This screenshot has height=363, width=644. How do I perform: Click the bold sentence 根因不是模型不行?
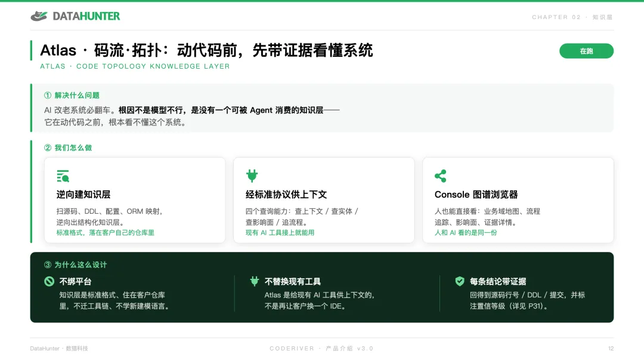pyautogui.click(x=152, y=110)
